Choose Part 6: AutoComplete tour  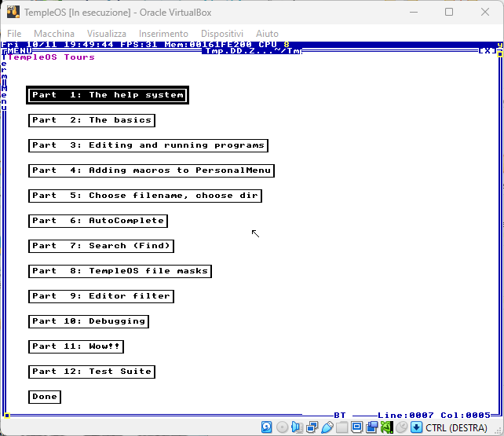[x=97, y=221]
